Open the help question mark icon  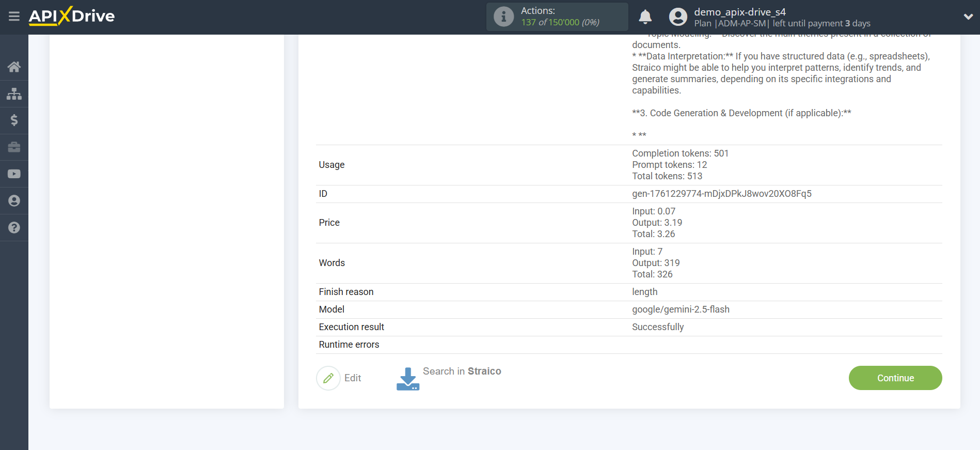pyautogui.click(x=14, y=228)
